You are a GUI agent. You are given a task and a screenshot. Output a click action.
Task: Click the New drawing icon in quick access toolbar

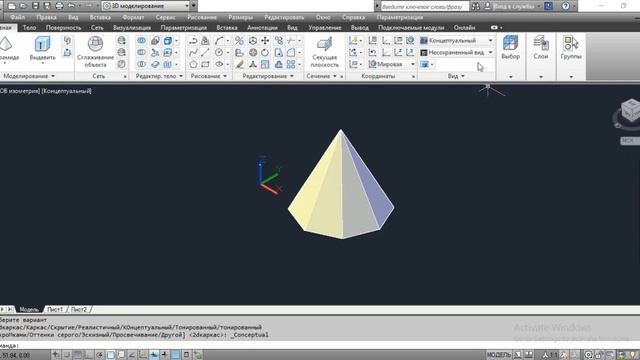point(12,6)
